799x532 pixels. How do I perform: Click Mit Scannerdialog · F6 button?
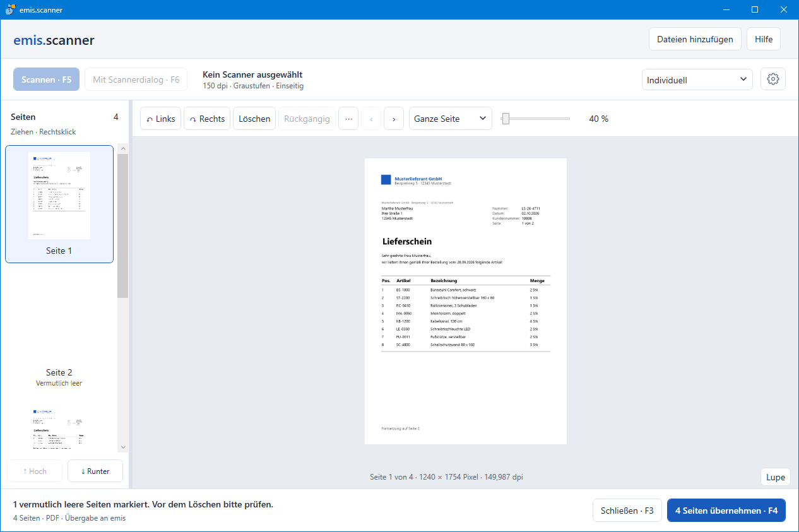coord(136,80)
